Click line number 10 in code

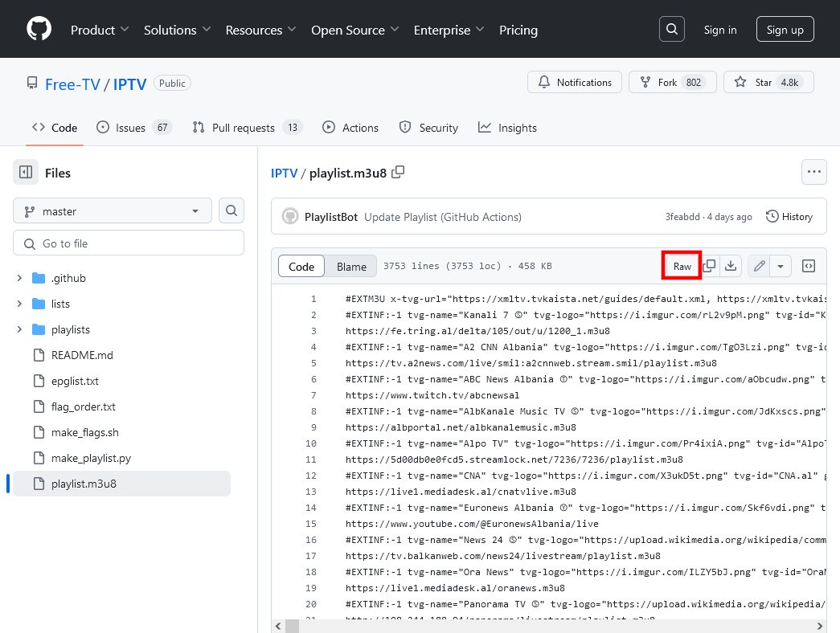pos(311,443)
